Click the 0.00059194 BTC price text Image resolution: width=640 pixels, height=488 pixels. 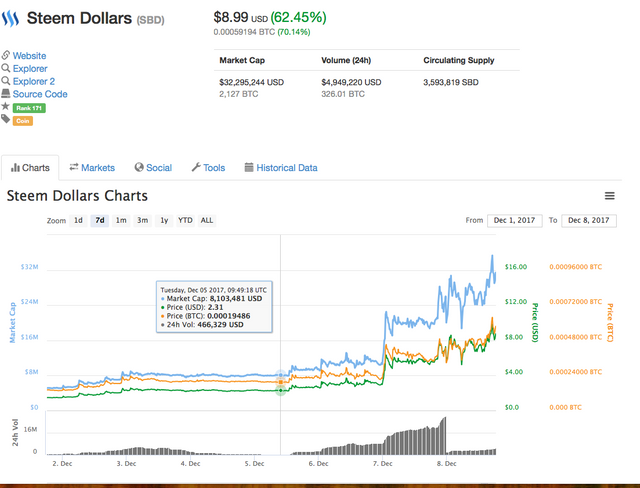[x=244, y=32]
